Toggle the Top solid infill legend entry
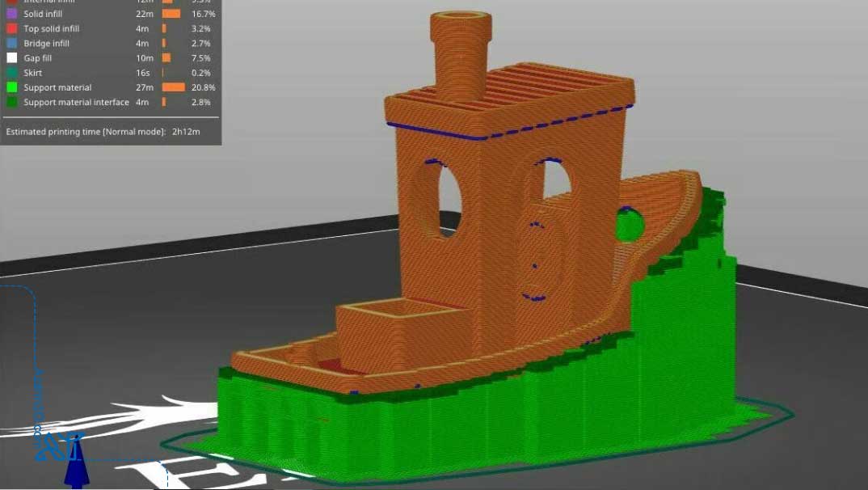Viewport: 868px width, 490px height. (52, 29)
